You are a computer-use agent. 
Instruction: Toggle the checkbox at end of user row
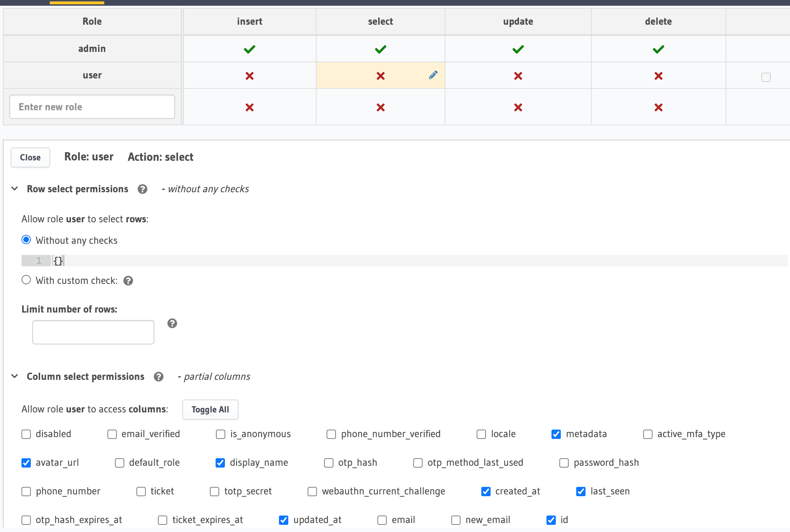tap(766, 77)
